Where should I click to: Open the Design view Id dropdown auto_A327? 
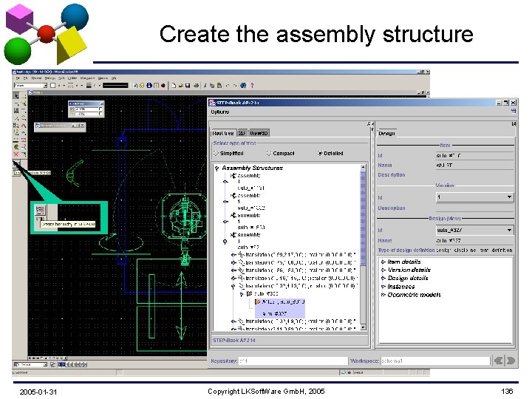point(474,230)
